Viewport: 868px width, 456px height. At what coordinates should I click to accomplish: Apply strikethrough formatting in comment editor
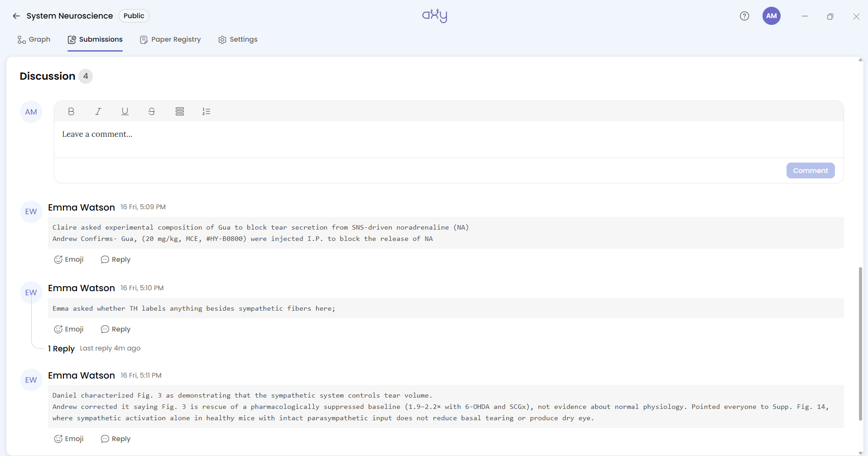[152, 111]
